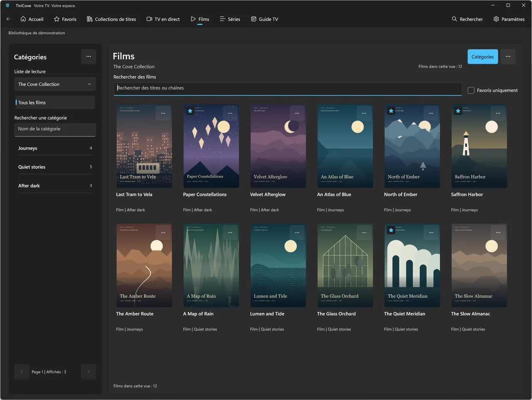Toggle the favorite star on The Quiet Meridian
532x400 pixels.
click(x=391, y=230)
